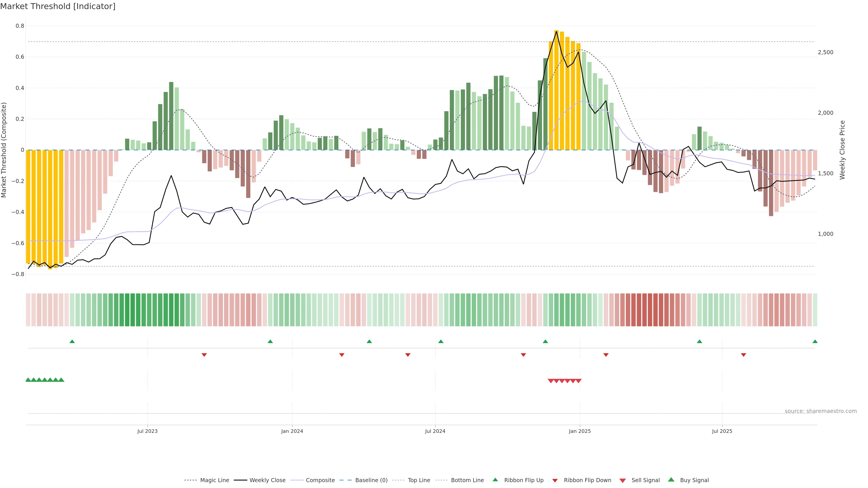Click the Sell Signal legend icon
Viewport: 868px width, 488px height.
click(623, 481)
